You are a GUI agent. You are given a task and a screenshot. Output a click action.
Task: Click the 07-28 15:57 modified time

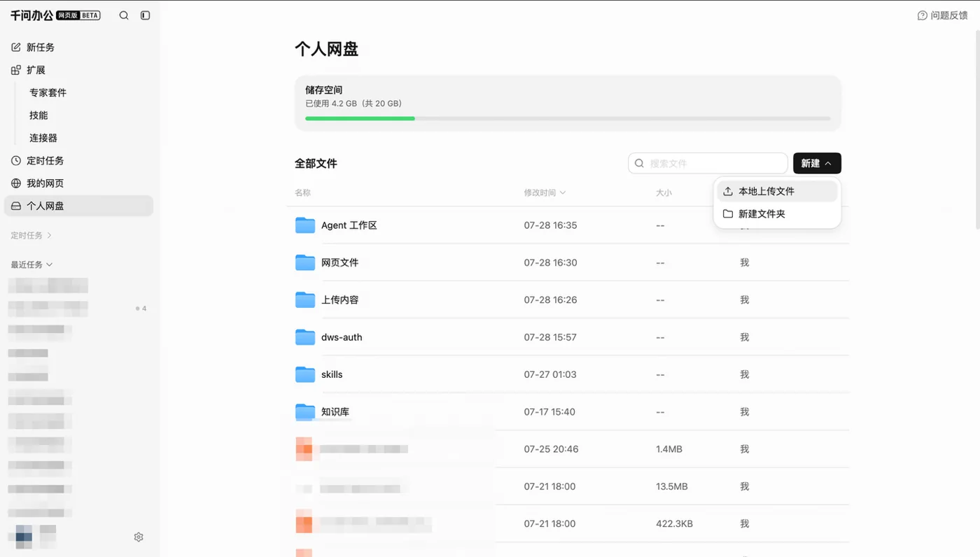550,337
